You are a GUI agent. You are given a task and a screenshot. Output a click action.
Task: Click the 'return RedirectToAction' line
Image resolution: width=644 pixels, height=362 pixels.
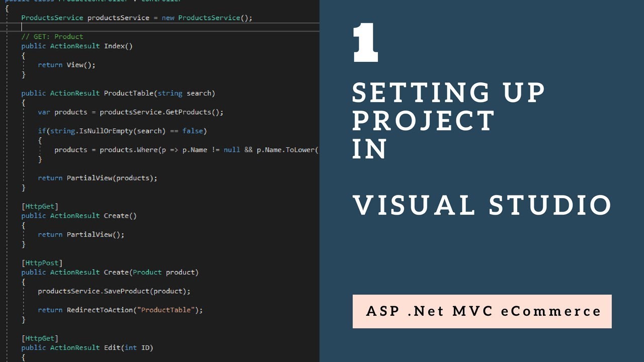click(120, 310)
